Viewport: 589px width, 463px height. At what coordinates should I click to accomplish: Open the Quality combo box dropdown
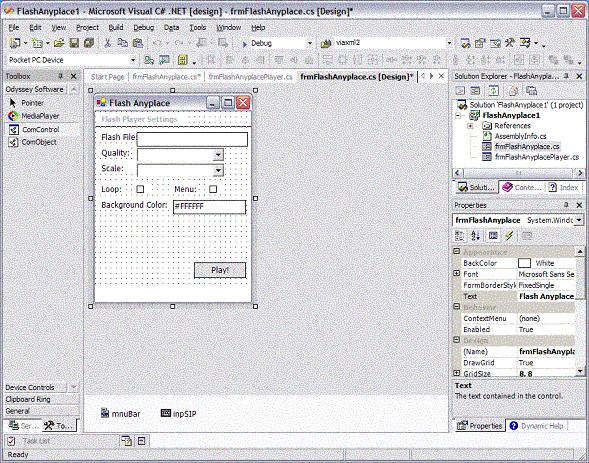[218, 155]
